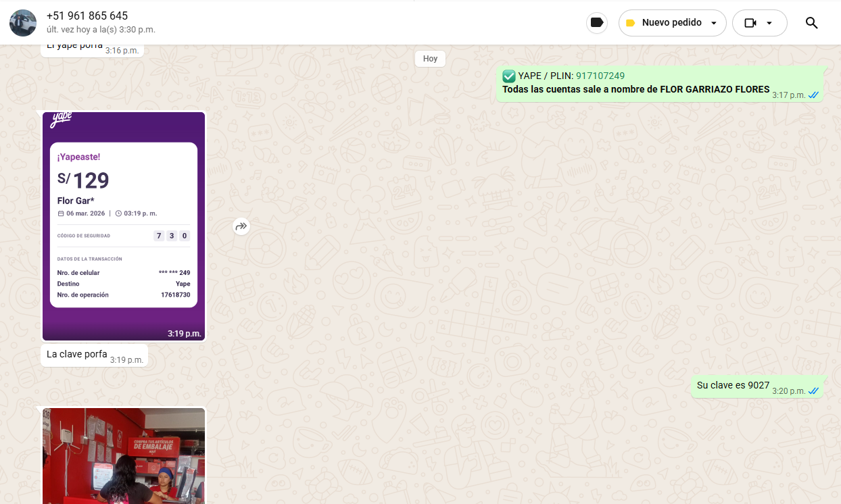Click the last seen status text

tap(101, 30)
